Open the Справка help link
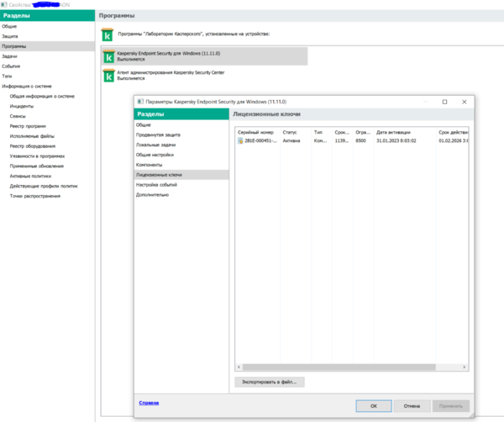Viewport: 504px width, 422px height. point(149,403)
